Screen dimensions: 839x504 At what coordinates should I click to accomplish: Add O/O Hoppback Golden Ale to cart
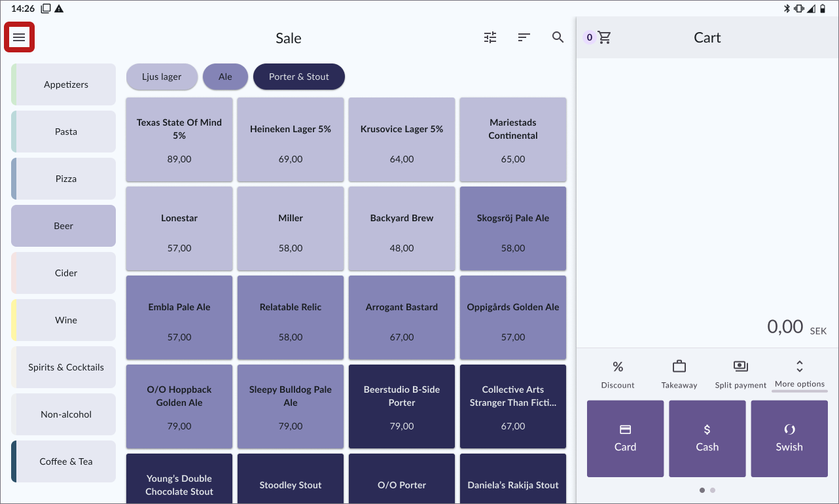(179, 407)
